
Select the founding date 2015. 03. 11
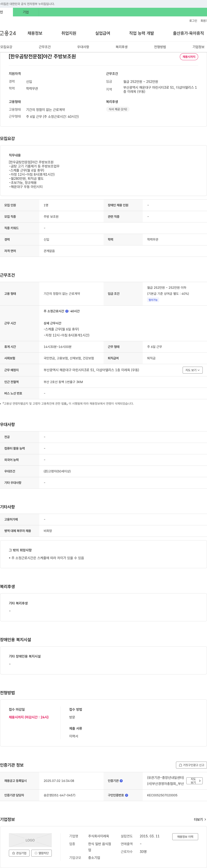point(150,836)
